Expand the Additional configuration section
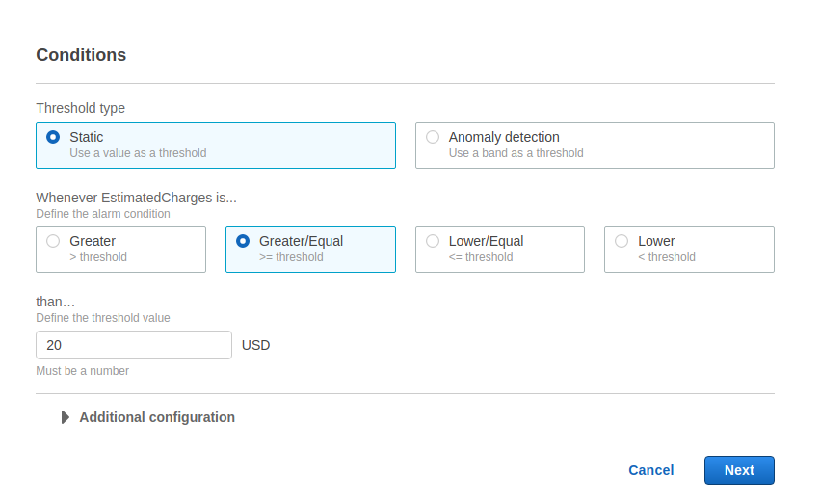Image resolution: width=820 pixels, height=504 pixels. pyautogui.click(x=157, y=417)
